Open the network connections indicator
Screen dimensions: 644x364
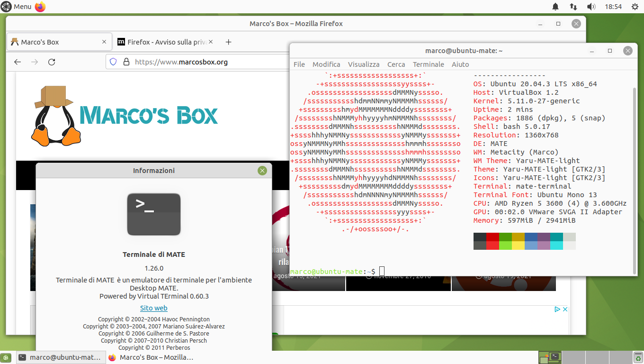[573, 7]
